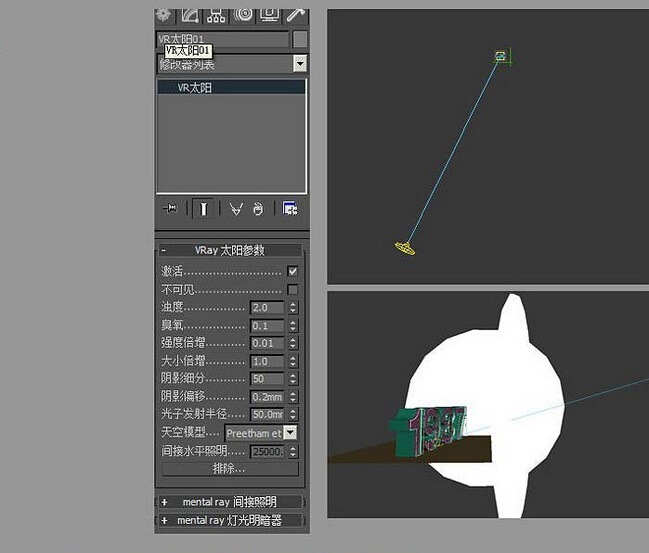Click the 臭氧 spinner arrows
This screenshot has height=553, width=649.
[x=293, y=326]
